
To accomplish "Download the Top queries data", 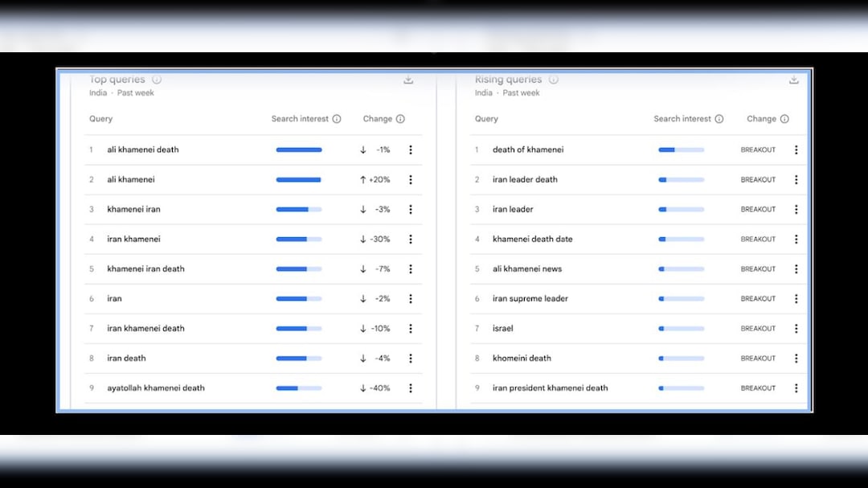I will (x=408, y=80).
